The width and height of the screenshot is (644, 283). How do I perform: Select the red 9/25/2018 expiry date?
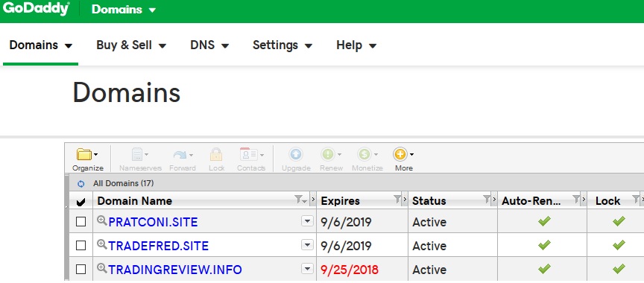tap(350, 270)
